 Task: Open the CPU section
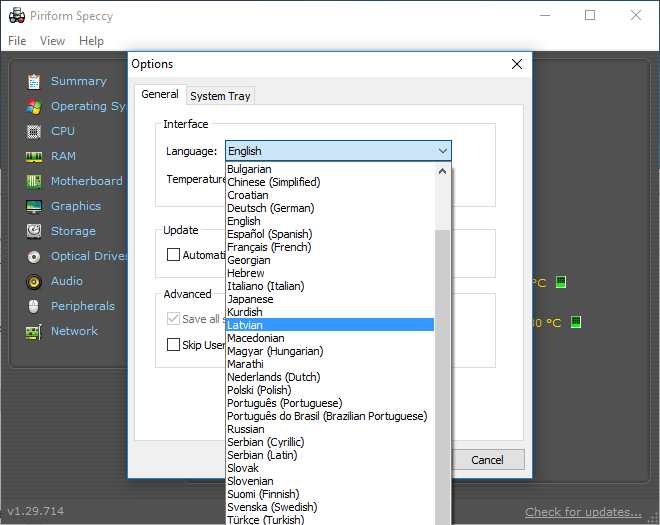[x=63, y=131]
